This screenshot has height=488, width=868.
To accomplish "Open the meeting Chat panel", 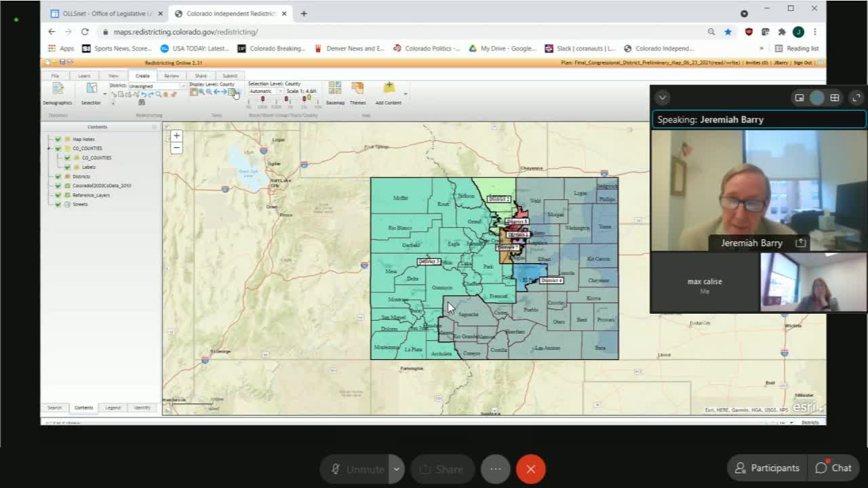I will click(x=833, y=468).
